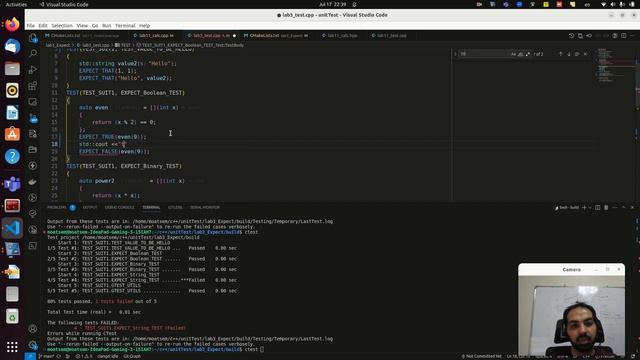Open Run menu

[107, 26]
